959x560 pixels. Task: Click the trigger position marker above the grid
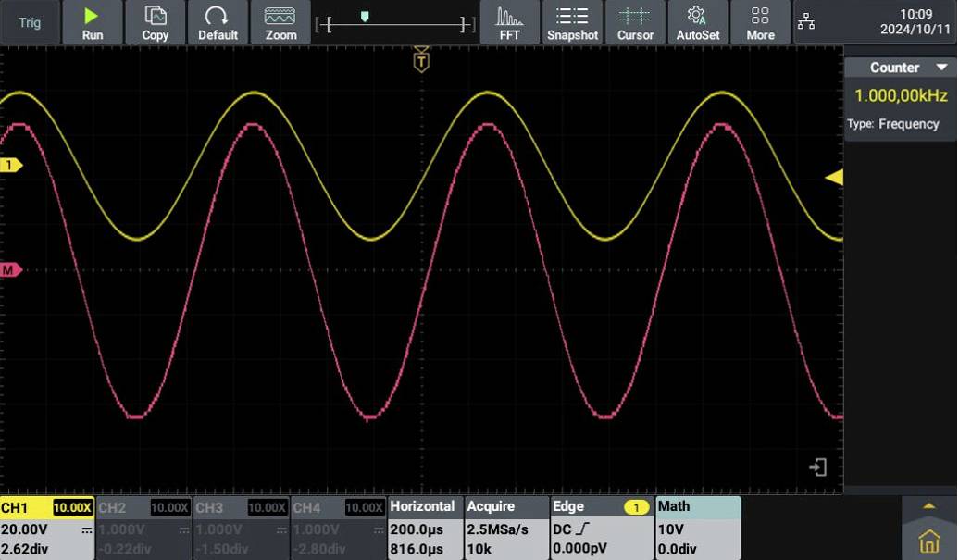[x=421, y=58]
